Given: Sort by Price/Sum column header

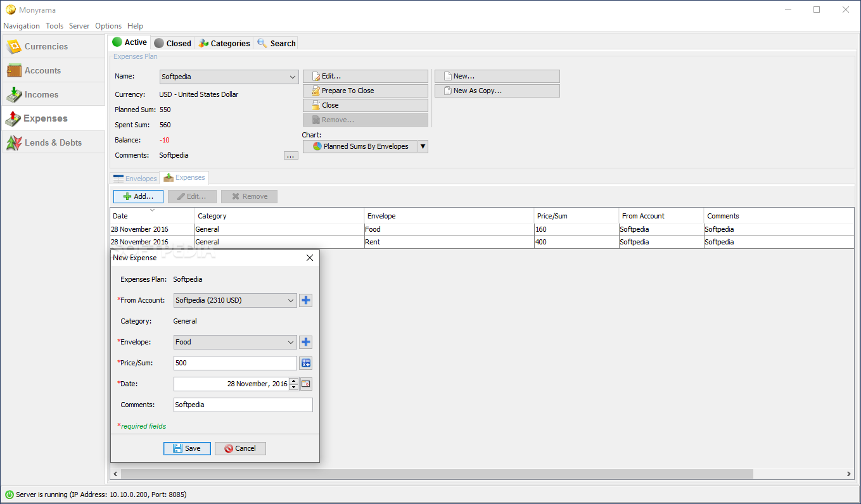Looking at the screenshot, I should point(577,216).
